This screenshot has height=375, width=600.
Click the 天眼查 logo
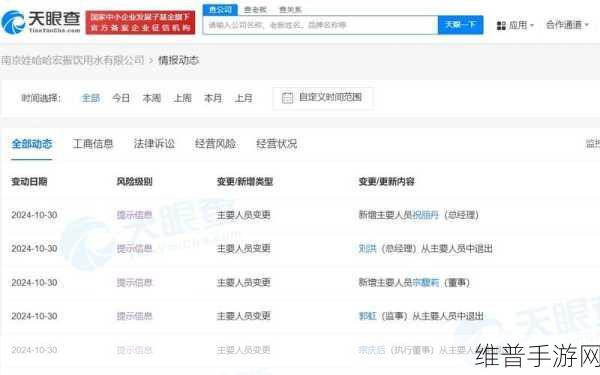(x=41, y=22)
